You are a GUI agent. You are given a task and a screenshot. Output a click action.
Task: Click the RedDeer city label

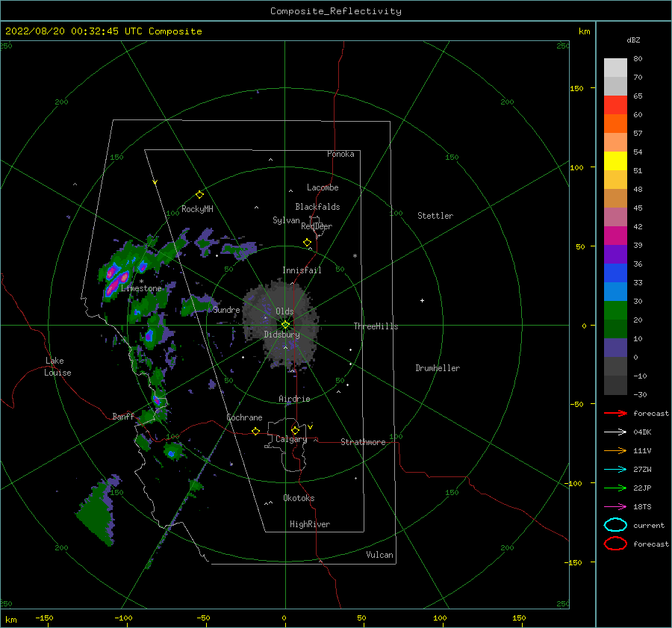pyautogui.click(x=317, y=226)
